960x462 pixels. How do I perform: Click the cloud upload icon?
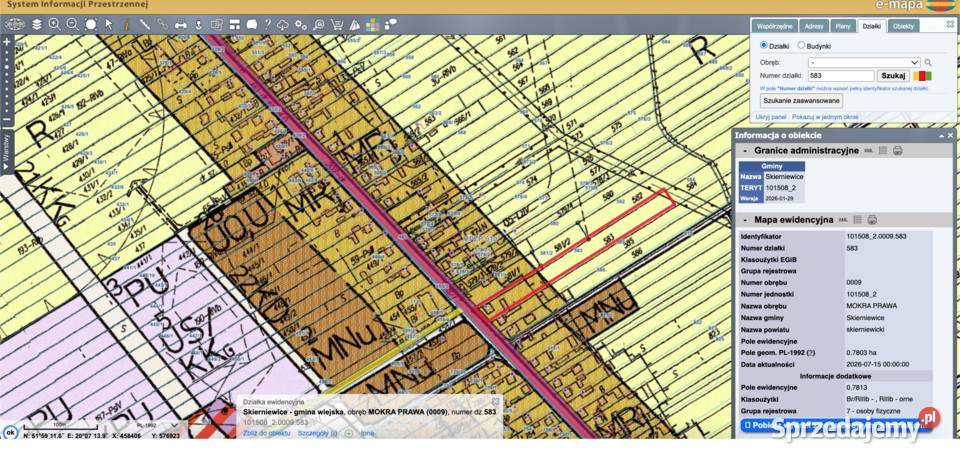[x=283, y=24]
